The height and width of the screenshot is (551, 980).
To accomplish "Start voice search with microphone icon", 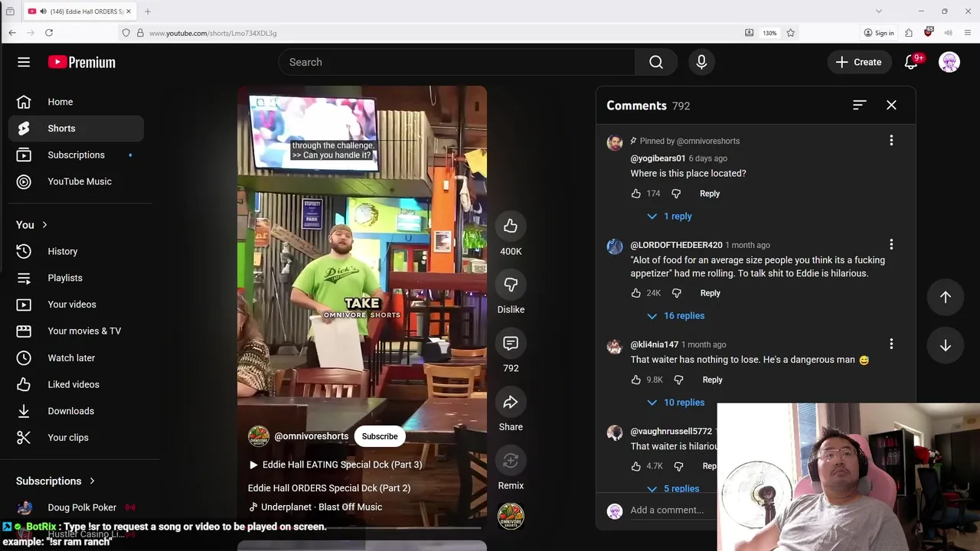I will (701, 62).
